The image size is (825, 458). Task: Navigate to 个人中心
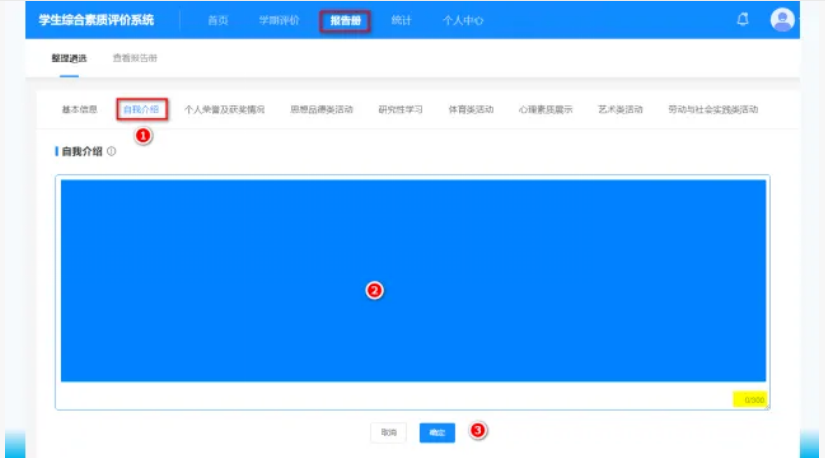click(463, 21)
